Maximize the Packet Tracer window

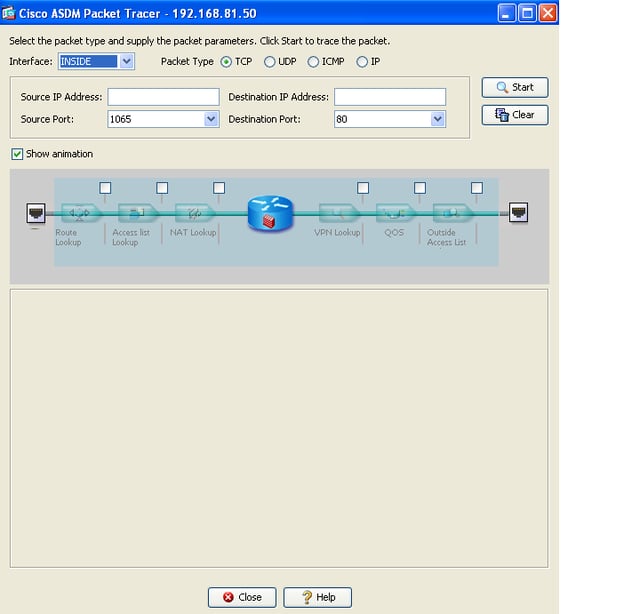point(527,13)
